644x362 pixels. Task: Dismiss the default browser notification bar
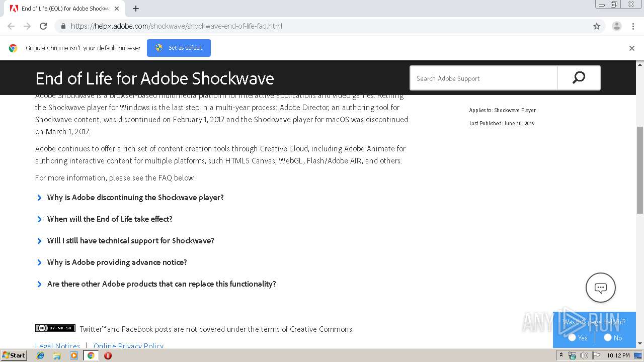point(632,48)
